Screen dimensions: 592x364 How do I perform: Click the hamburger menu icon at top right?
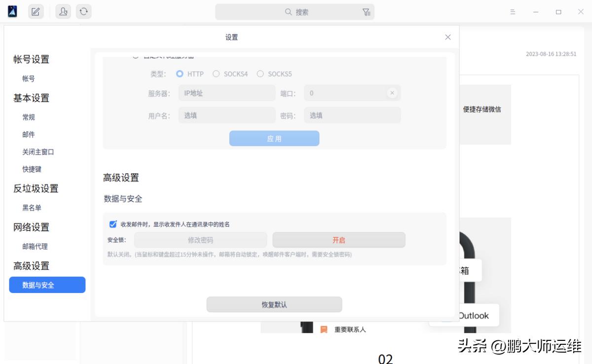(513, 11)
